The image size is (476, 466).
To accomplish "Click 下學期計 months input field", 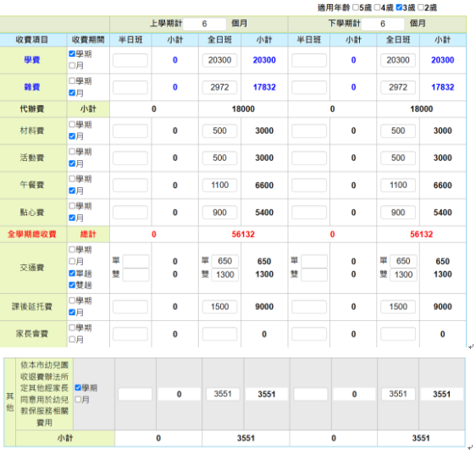I will 383,24.
